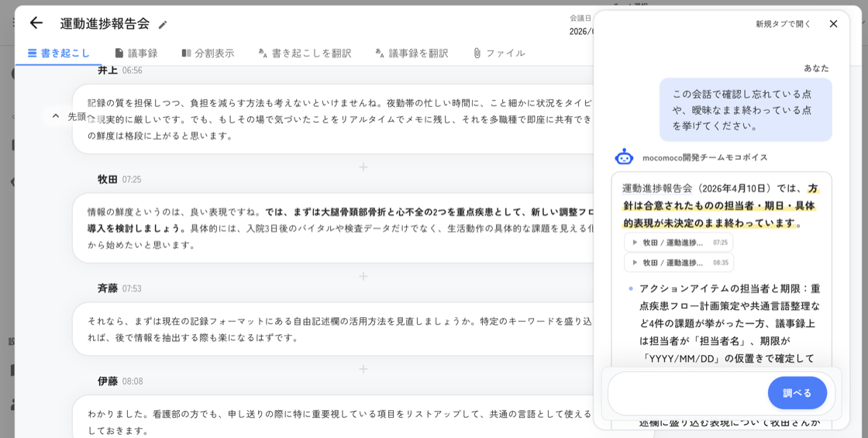This screenshot has width=868, height=438.
Task: Close the AI chat panel
Action: (833, 24)
